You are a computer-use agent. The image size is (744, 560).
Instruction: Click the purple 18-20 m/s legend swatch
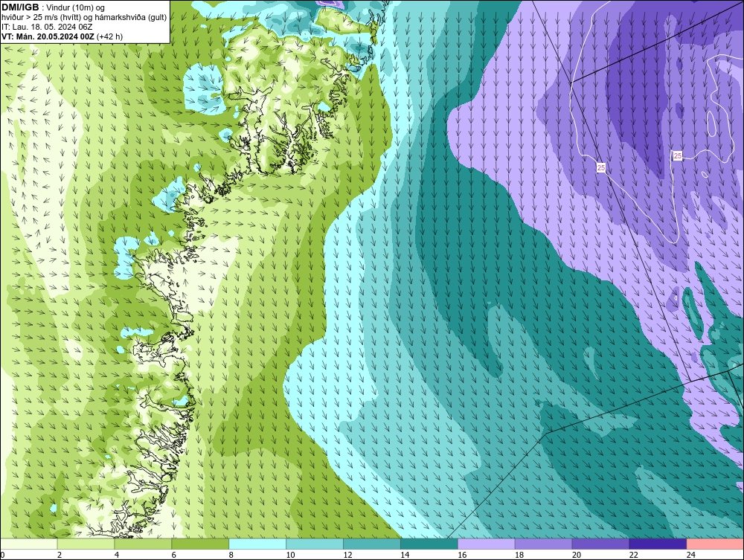(x=543, y=544)
